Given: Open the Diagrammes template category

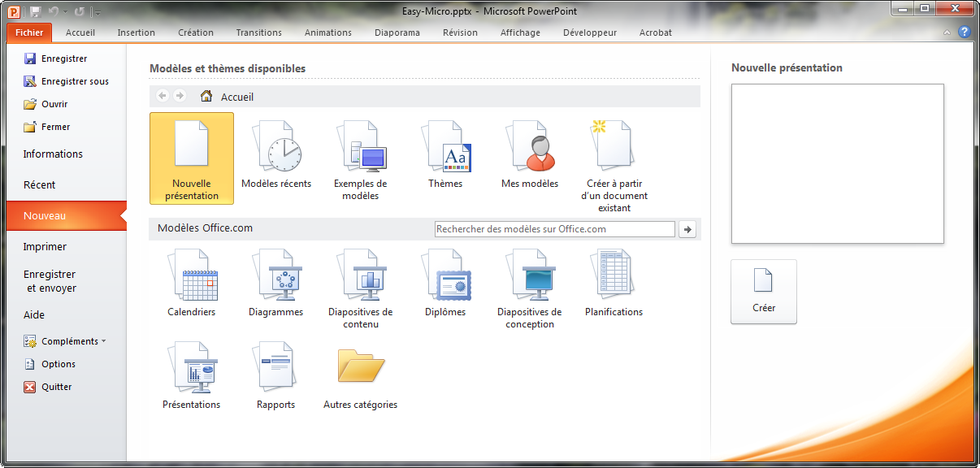Looking at the screenshot, I should click(x=276, y=284).
